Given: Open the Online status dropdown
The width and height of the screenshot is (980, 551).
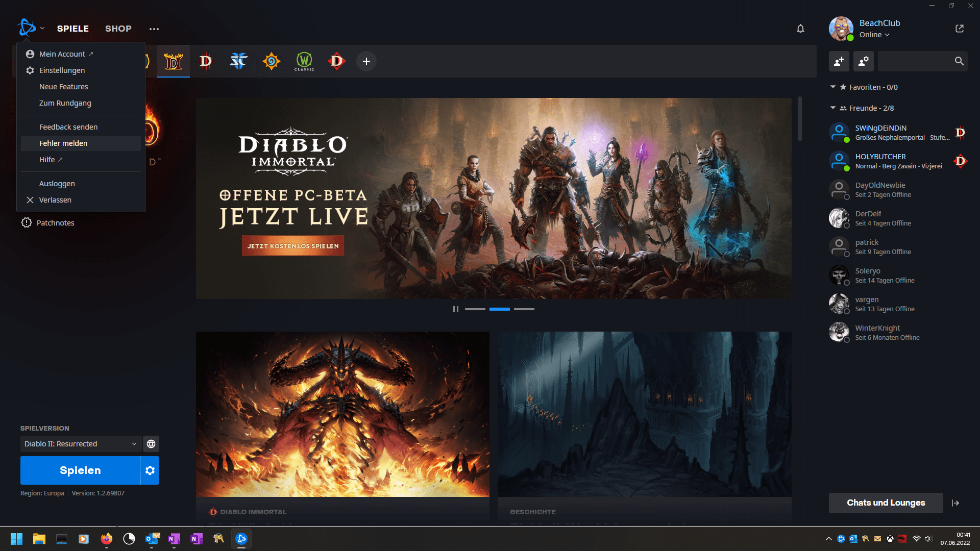Looking at the screenshot, I should 874,35.
